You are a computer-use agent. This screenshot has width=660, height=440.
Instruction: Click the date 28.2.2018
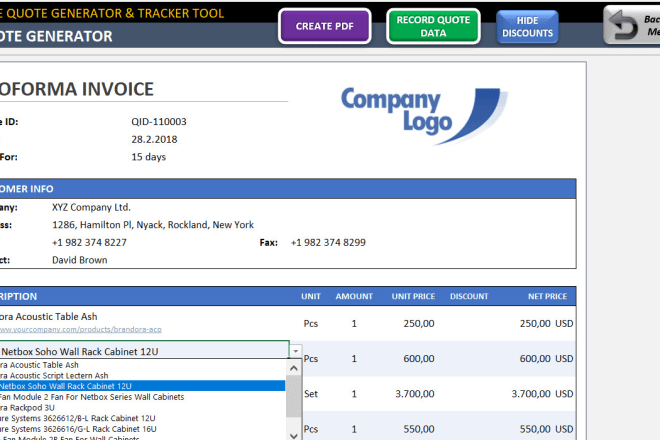pyautogui.click(x=154, y=139)
